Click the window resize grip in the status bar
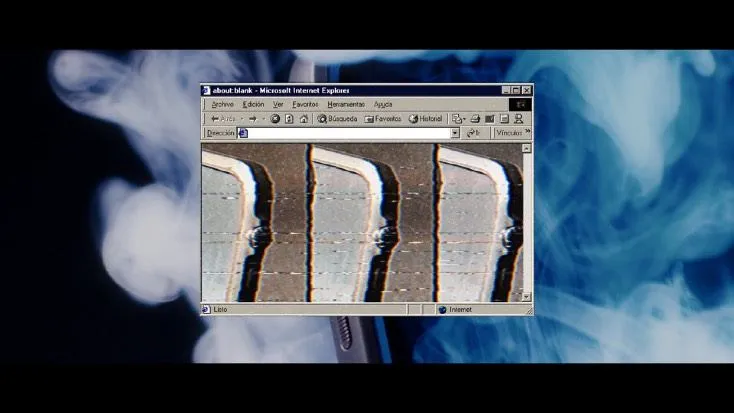Viewport: 734px width, 413px height. pos(529,311)
